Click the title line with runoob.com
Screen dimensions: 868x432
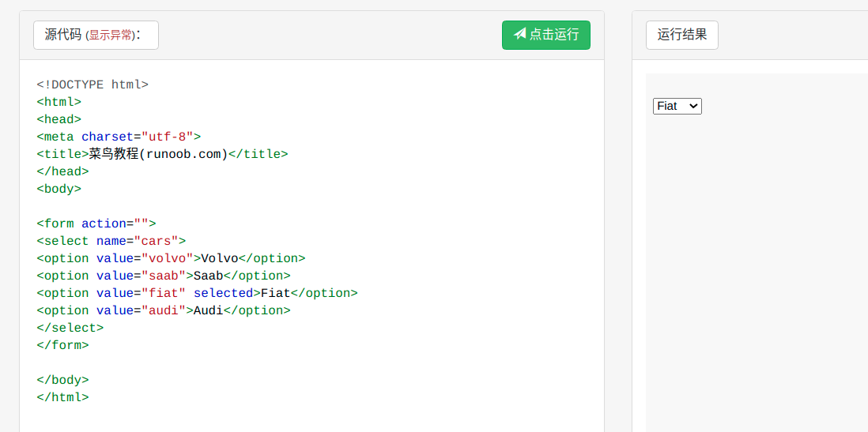(162, 154)
